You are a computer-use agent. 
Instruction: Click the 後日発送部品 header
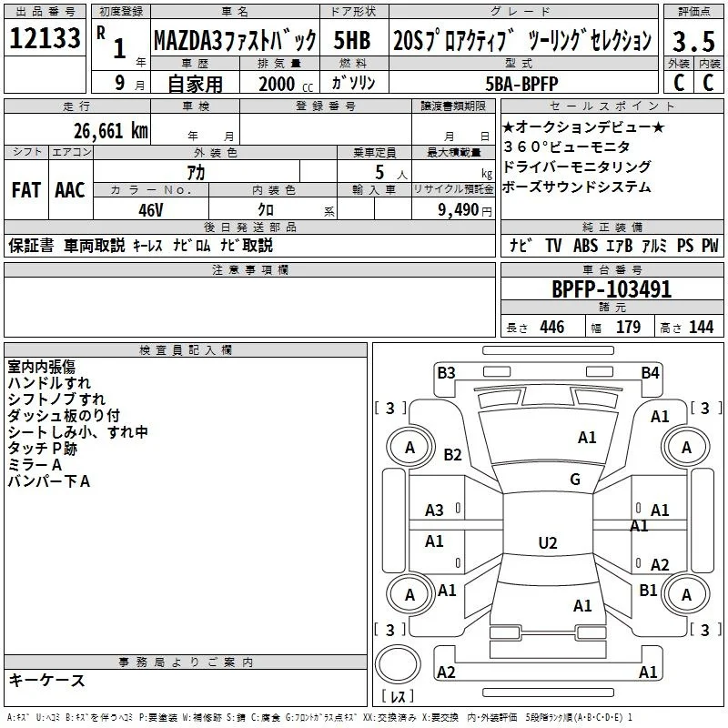pos(249,227)
